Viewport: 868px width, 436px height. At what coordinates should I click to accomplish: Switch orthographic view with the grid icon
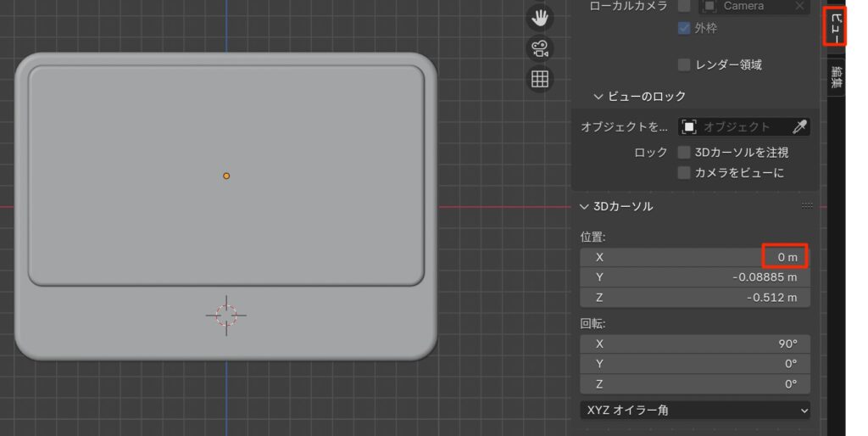(539, 80)
